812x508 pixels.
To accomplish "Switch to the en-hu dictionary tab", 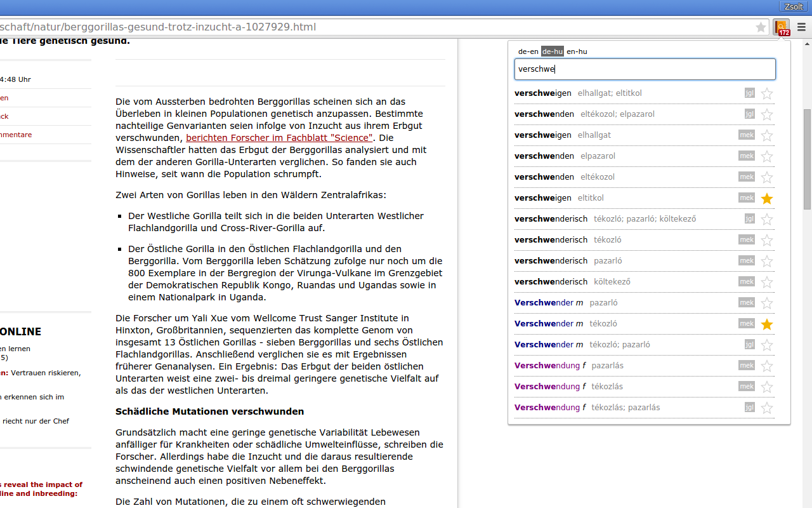I will [x=577, y=51].
